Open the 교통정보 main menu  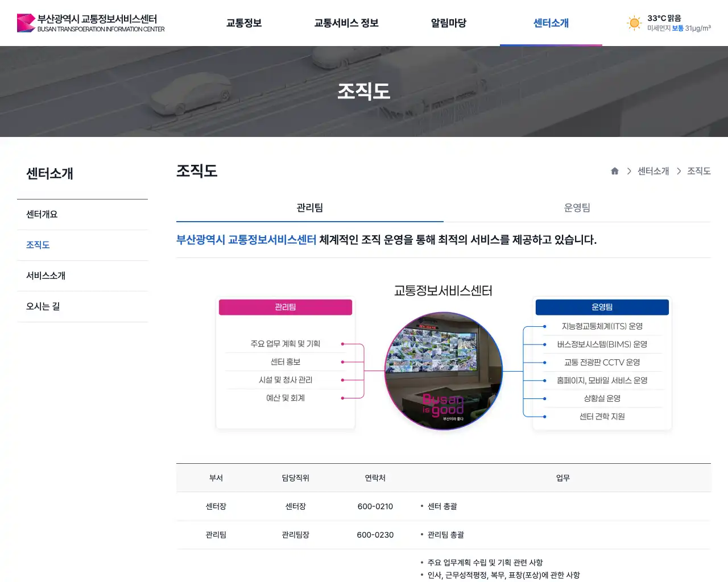tap(244, 23)
